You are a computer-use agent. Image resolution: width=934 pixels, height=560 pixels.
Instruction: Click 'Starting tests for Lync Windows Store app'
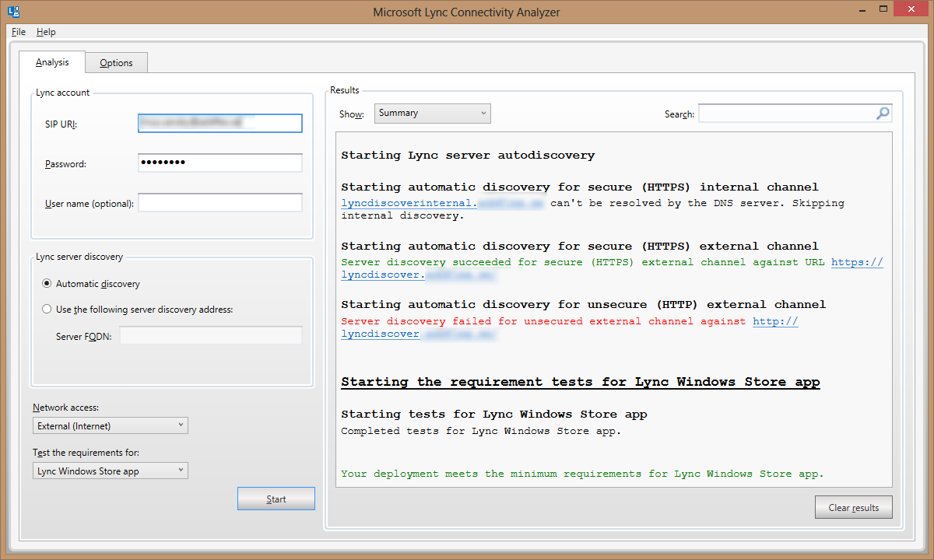coord(494,414)
